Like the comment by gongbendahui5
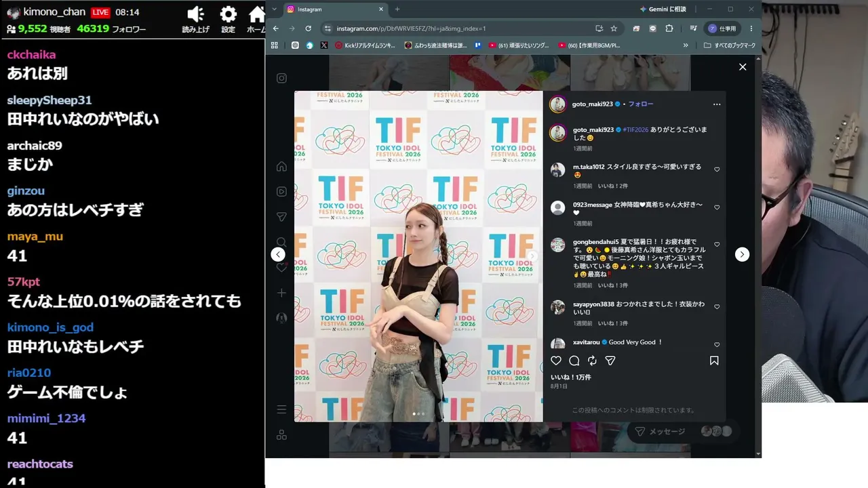Viewport: 868px width, 488px height. [x=717, y=245]
